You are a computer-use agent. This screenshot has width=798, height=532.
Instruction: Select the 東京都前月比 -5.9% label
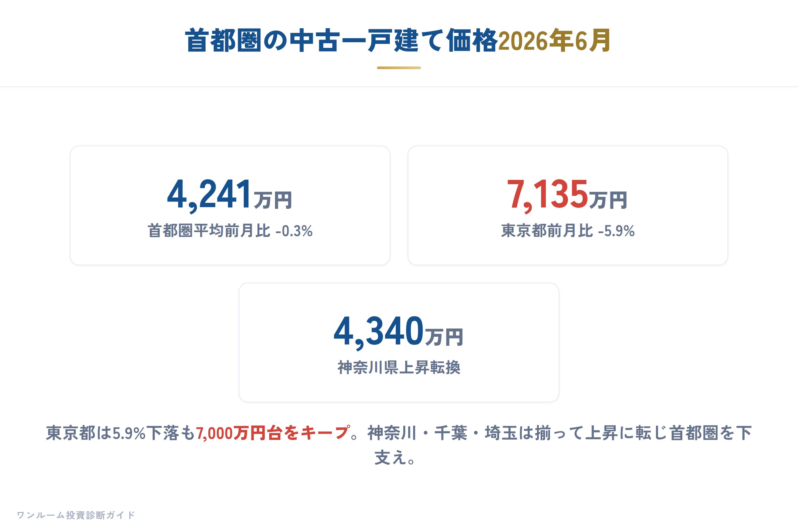pyautogui.click(x=568, y=231)
